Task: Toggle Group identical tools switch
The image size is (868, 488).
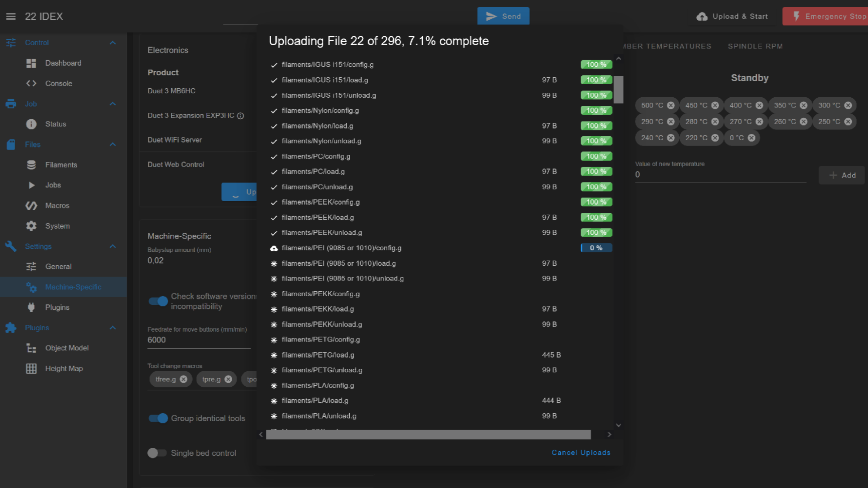Action: (158, 418)
